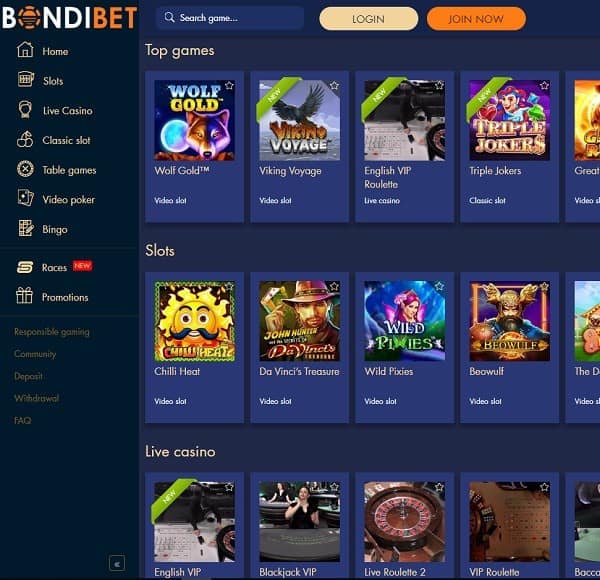Open the Races menu item
The height and width of the screenshot is (580, 600).
click(x=54, y=267)
